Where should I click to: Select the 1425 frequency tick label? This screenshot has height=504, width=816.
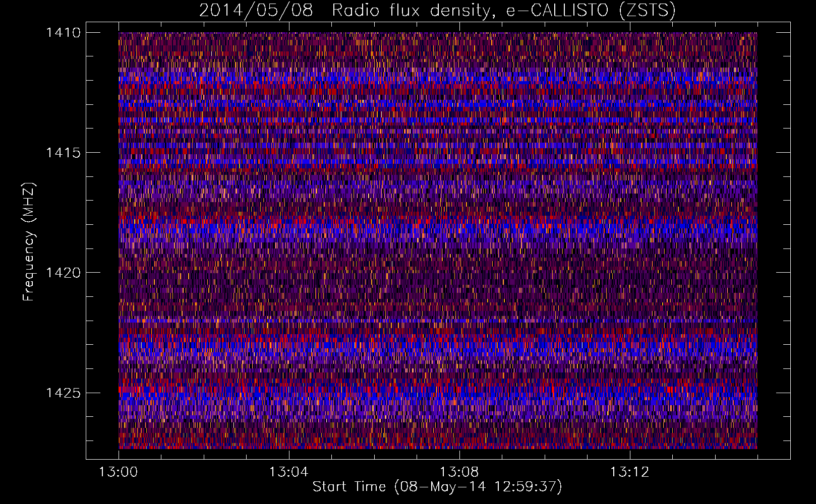(x=63, y=393)
